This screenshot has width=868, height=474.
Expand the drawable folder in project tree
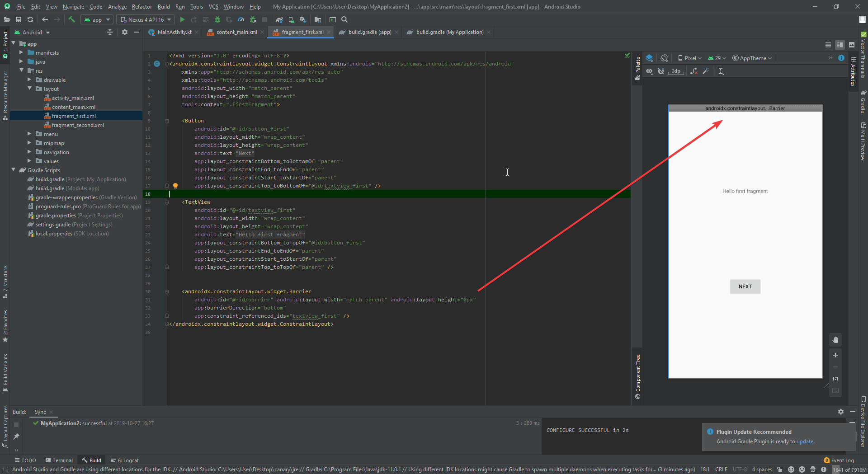pyautogui.click(x=29, y=80)
